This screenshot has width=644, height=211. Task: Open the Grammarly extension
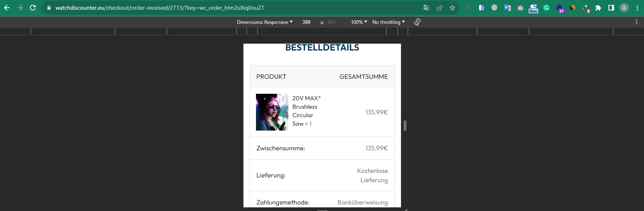tap(546, 8)
